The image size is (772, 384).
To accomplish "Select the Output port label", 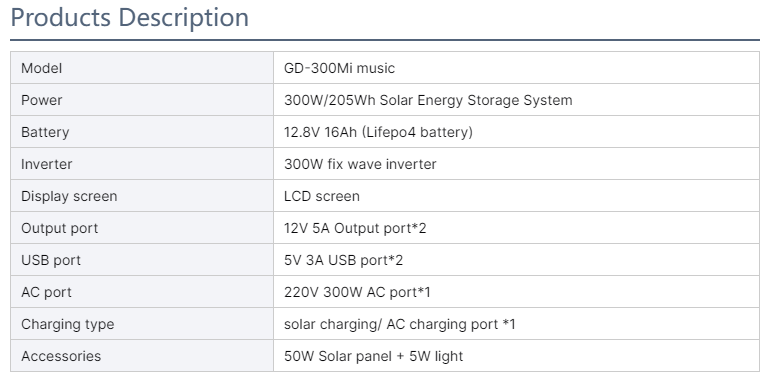I will [60, 228].
